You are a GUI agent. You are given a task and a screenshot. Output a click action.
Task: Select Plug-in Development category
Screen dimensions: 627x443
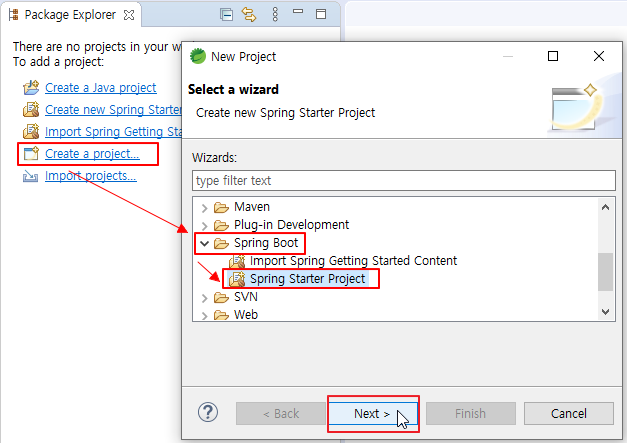coord(291,225)
